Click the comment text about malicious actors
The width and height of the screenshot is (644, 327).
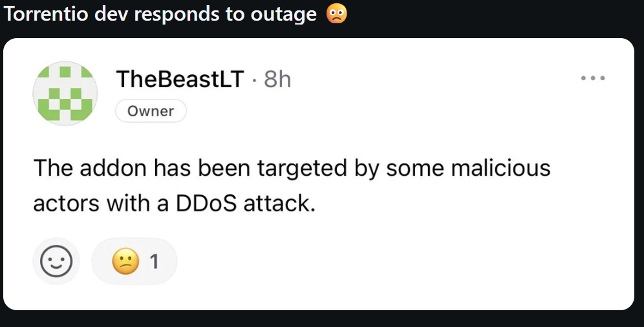[x=292, y=186]
